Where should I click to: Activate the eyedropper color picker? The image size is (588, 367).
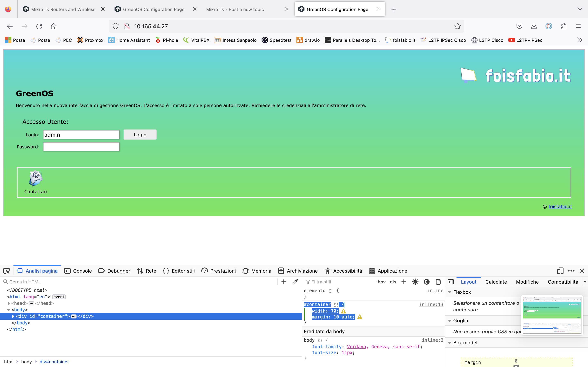[x=295, y=282]
